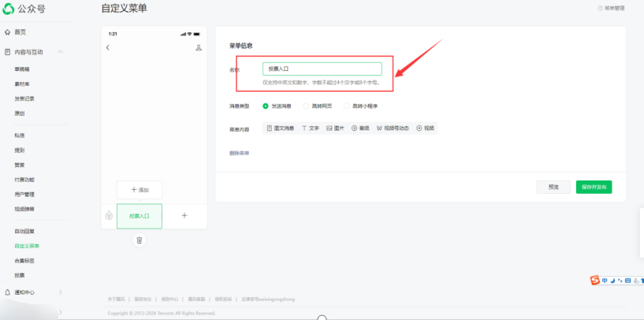Click back arrow in phone preview
The height and width of the screenshot is (320, 644).
[x=108, y=47]
